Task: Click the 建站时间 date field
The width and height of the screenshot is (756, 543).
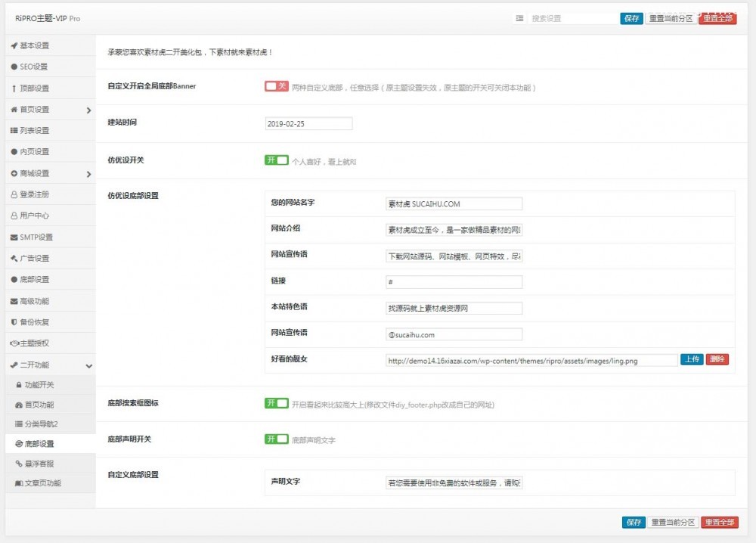Action: [x=308, y=124]
